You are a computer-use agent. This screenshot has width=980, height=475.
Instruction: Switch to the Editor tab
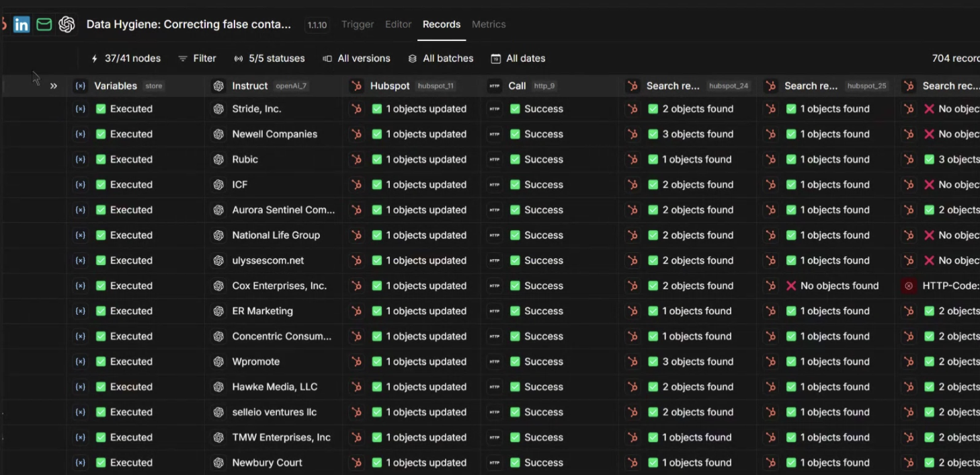398,24
